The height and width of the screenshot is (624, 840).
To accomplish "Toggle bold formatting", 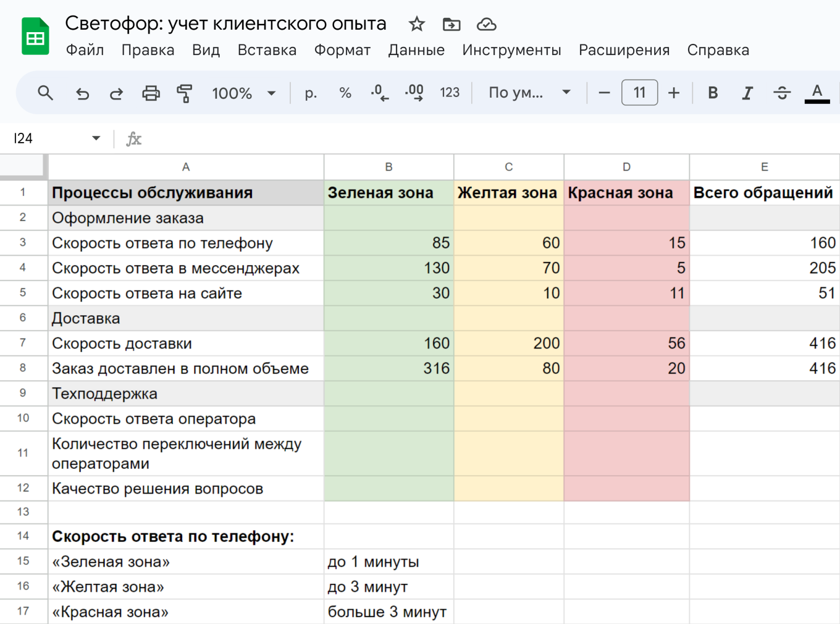I will click(713, 93).
